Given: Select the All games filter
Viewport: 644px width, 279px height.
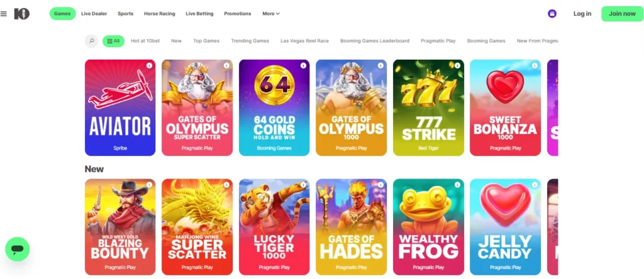Looking at the screenshot, I should 113,41.
